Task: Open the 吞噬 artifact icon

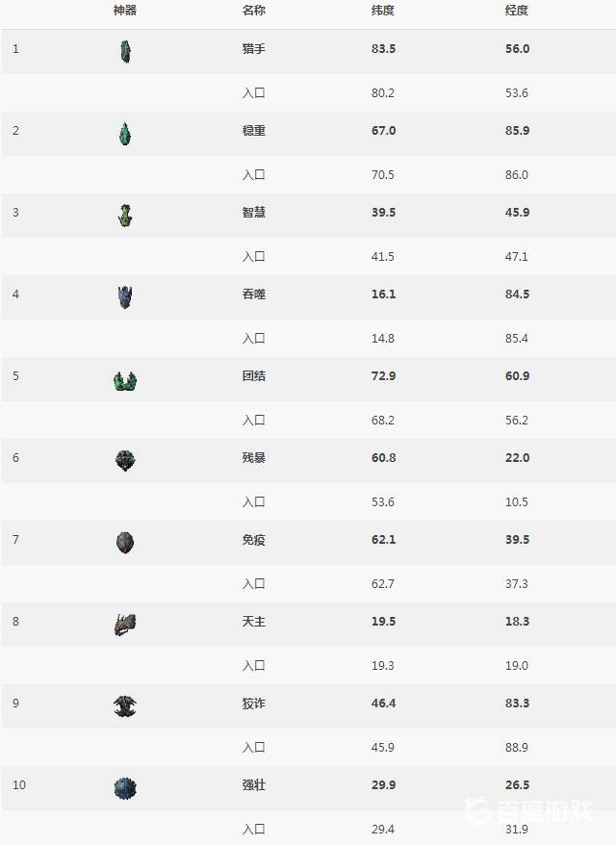Action: [x=125, y=297]
